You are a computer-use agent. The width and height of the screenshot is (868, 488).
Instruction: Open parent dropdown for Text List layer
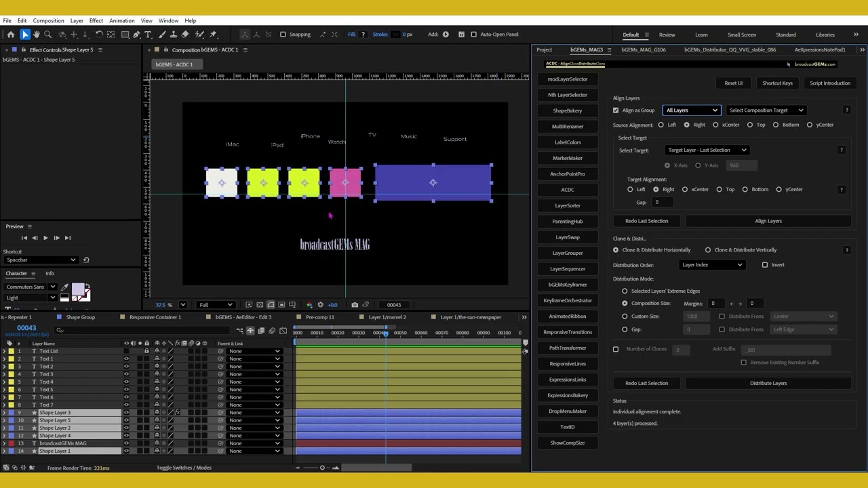(x=254, y=351)
